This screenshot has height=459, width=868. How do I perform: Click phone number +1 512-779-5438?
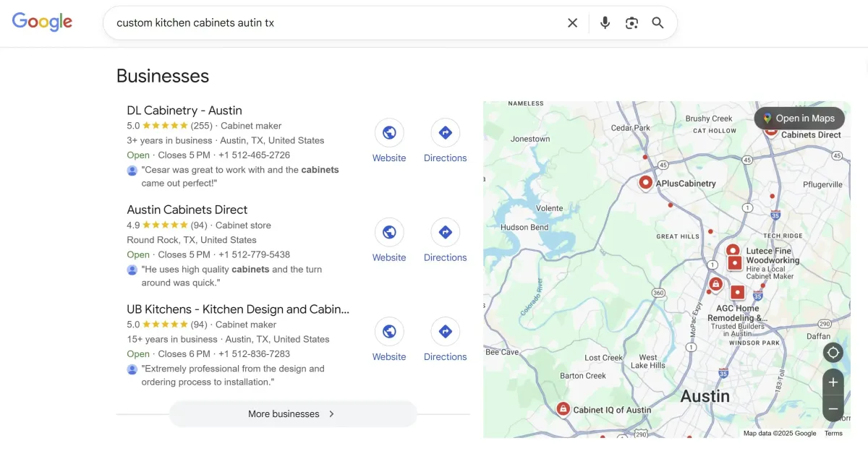(254, 254)
